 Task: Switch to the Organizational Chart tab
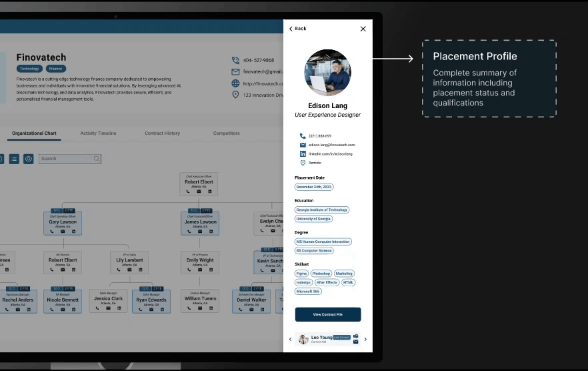pyautogui.click(x=34, y=133)
